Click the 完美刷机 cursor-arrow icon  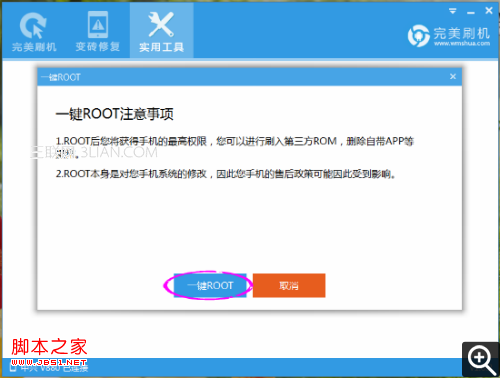[x=33, y=25]
